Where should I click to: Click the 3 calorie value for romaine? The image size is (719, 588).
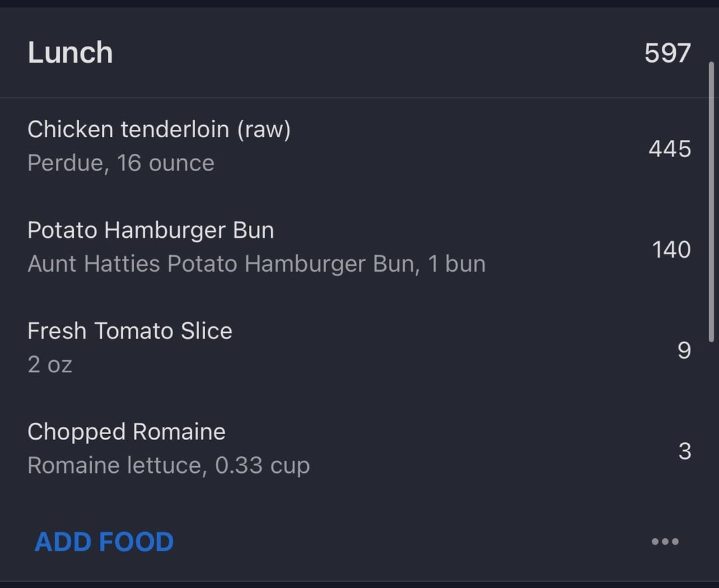click(x=684, y=451)
